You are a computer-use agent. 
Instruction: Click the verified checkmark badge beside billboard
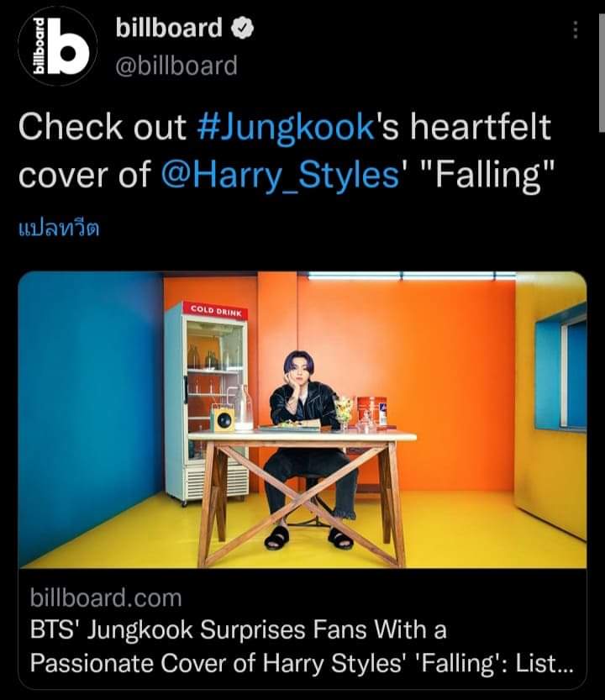coord(242,28)
